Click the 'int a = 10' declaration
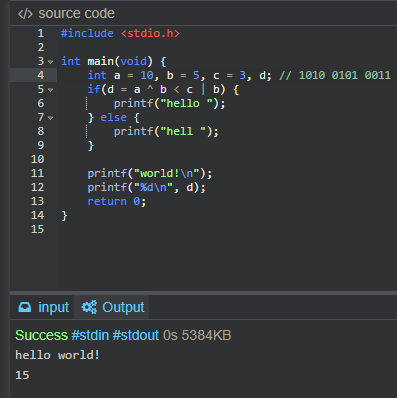This screenshot has width=397, height=398. pos(120,75)
